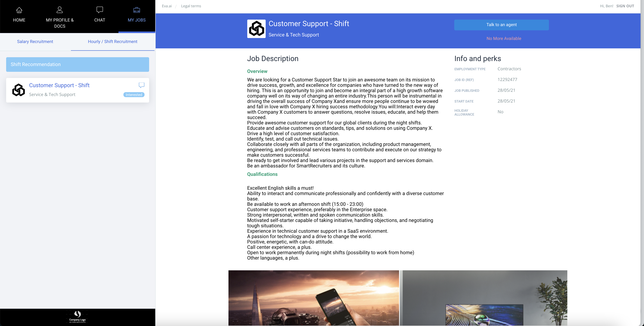
Task: Open the Legal terms link
Action: (x=191, y=6)
